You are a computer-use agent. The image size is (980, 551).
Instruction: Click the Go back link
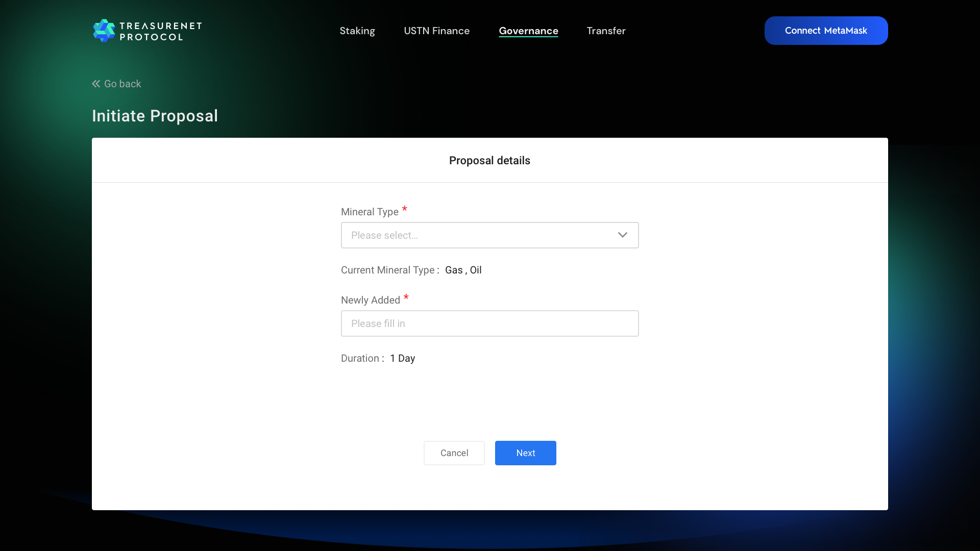(116, 84)
